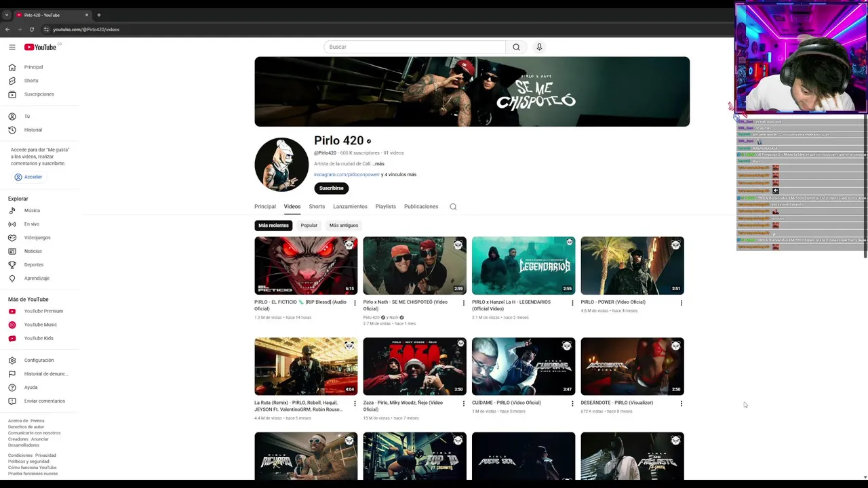Activate voice search microphone
868x488 pixels.
[539, 47]
